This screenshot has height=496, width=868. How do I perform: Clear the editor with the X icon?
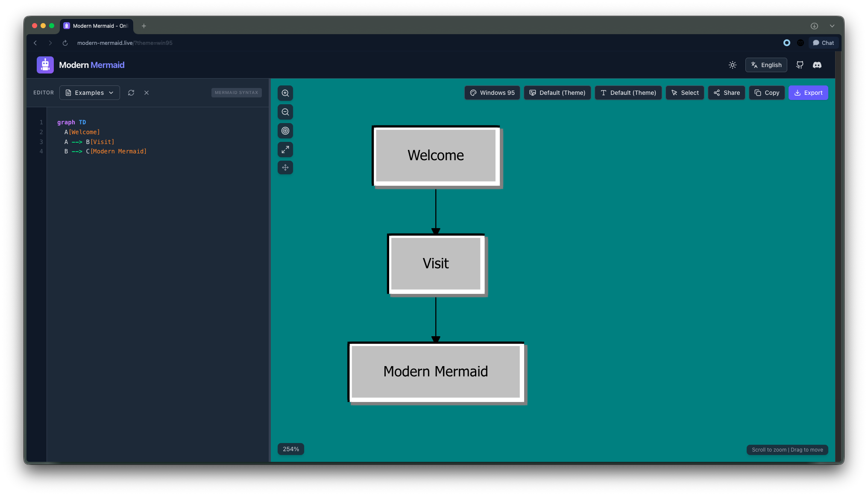tap(147, 93)
